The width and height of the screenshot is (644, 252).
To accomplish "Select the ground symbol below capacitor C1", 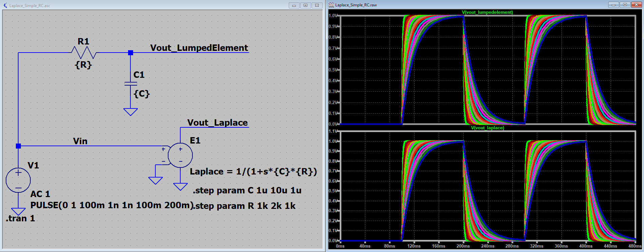I will click(130, 112).
